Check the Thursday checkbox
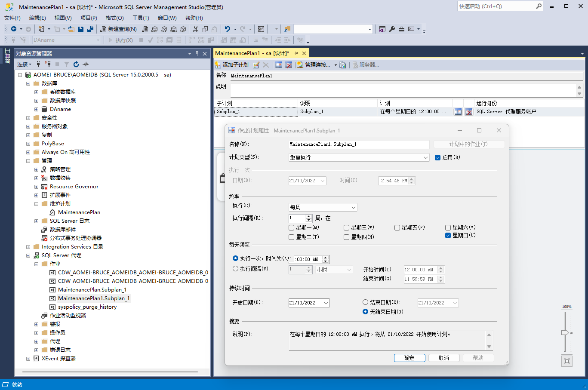The image size is (588, 390). coord(347,237)
